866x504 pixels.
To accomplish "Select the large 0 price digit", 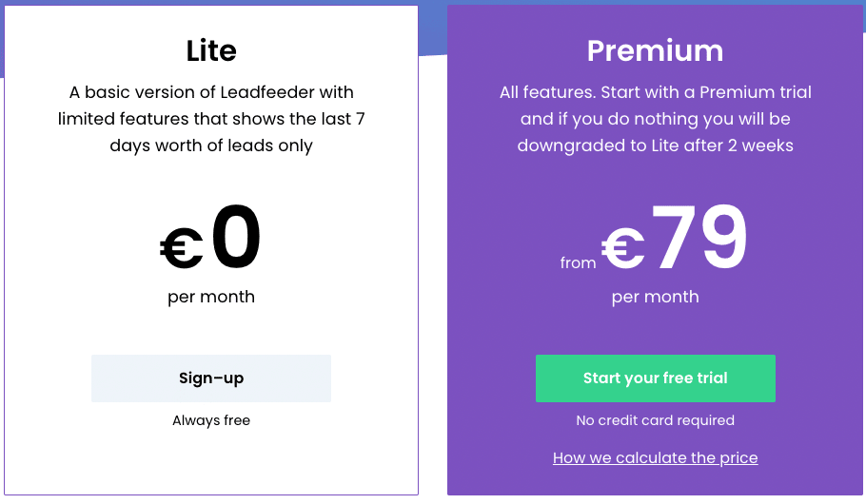I will click(236, 237).
